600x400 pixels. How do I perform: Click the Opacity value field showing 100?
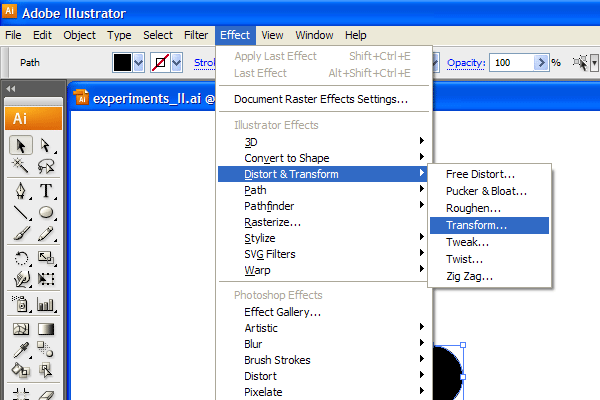pos(512,62)
